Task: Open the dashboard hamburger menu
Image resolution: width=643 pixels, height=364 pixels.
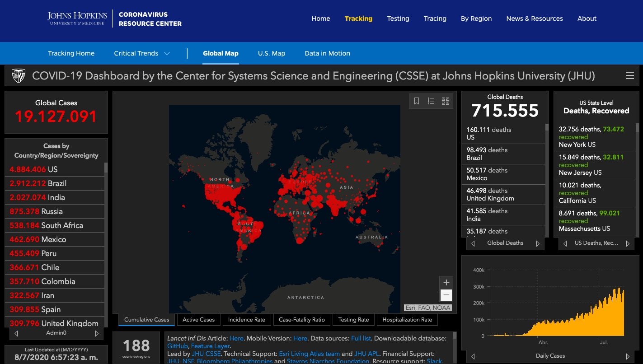Action: (629, 76)
